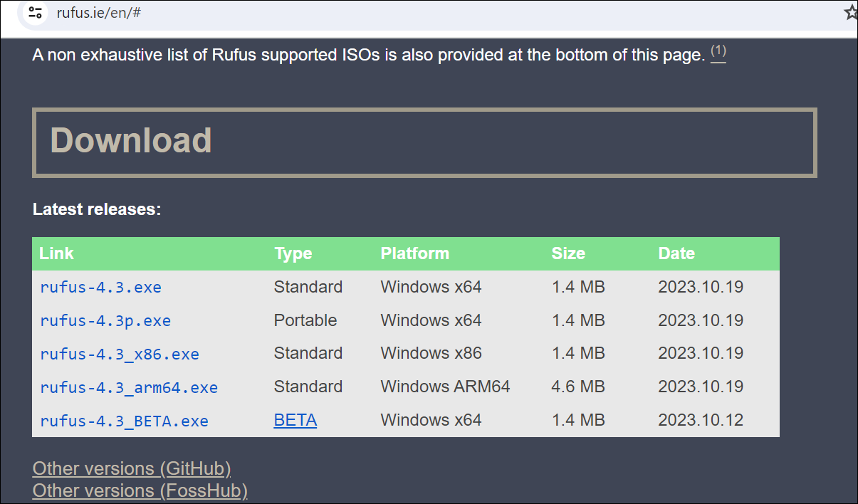
Task: Click Standard type in rufus-4.3_arm64.exe row
Action: point(308,387)
